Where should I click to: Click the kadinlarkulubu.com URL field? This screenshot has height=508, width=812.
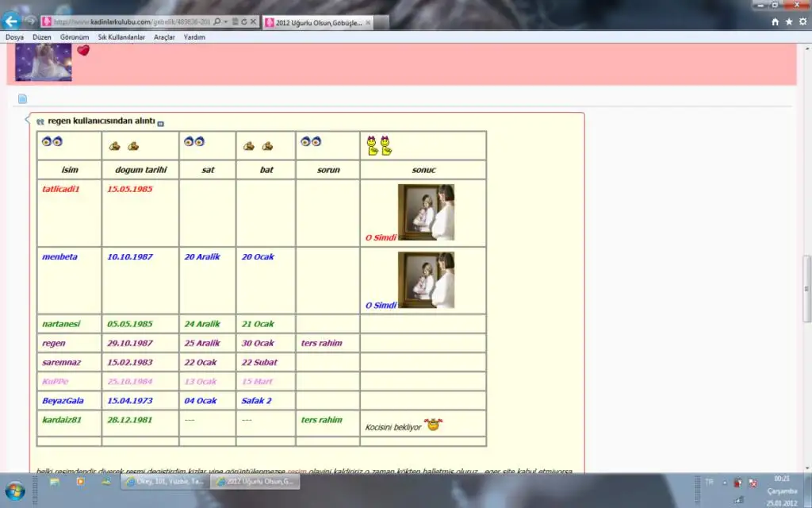tap(132, 21)
